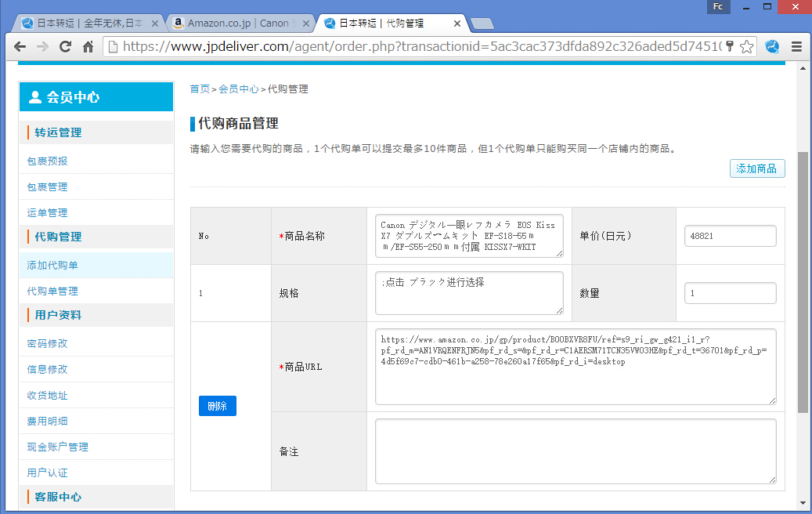
Task: Click the back navigation arrow
Action: (x=20, y=47)
